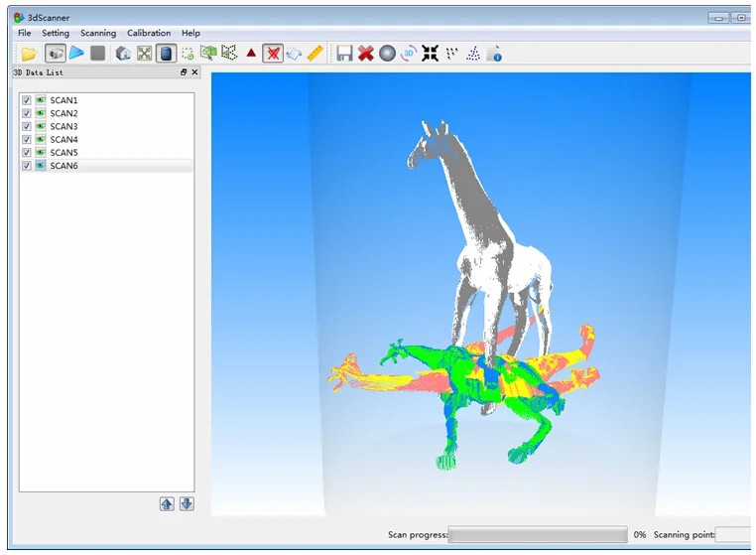Screen dimensions: 756x555
Task: Stop scanning with the gray square button
Action: coord(98,53)
